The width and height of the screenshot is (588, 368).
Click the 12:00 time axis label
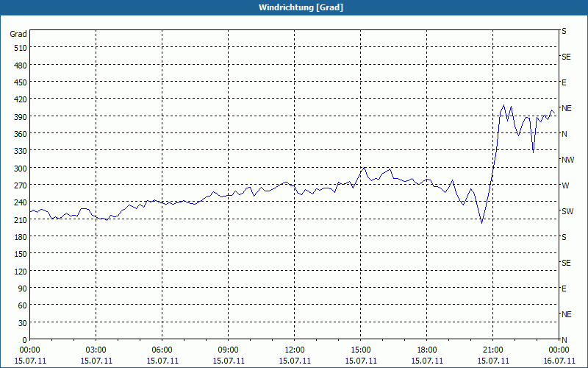[x=295, y=350]
